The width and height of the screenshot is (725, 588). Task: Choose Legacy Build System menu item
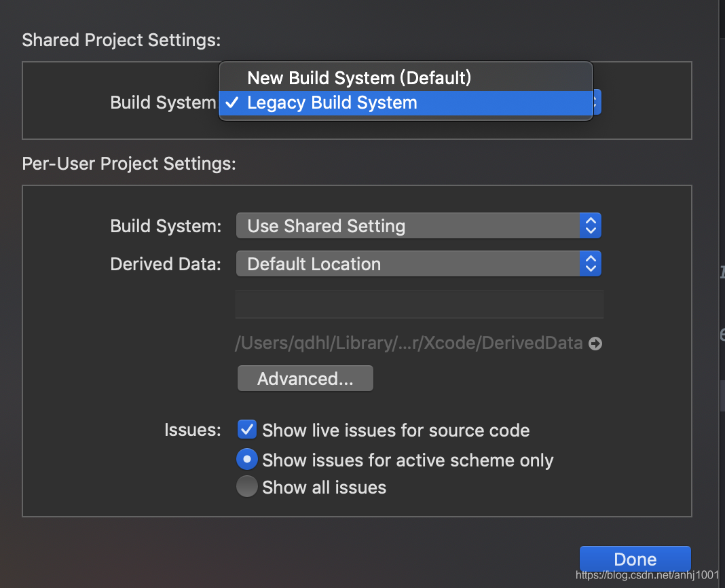coord(405,103)
